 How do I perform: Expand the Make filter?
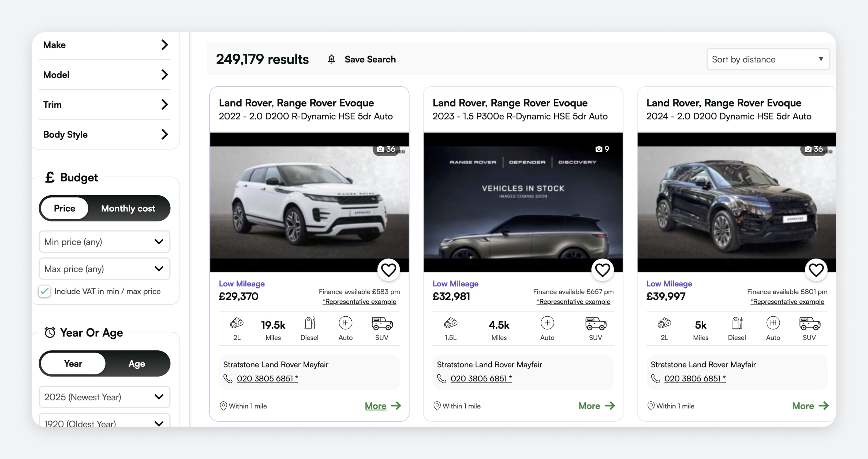105,45
